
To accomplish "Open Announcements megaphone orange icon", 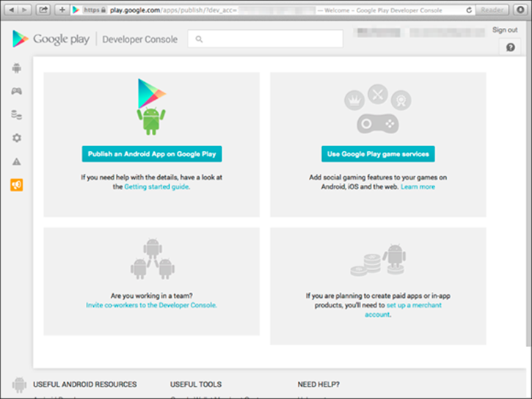I will coord(17,185).
